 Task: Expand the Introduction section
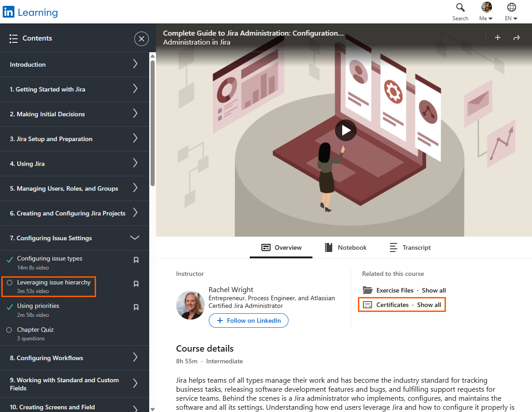point(75,64)
